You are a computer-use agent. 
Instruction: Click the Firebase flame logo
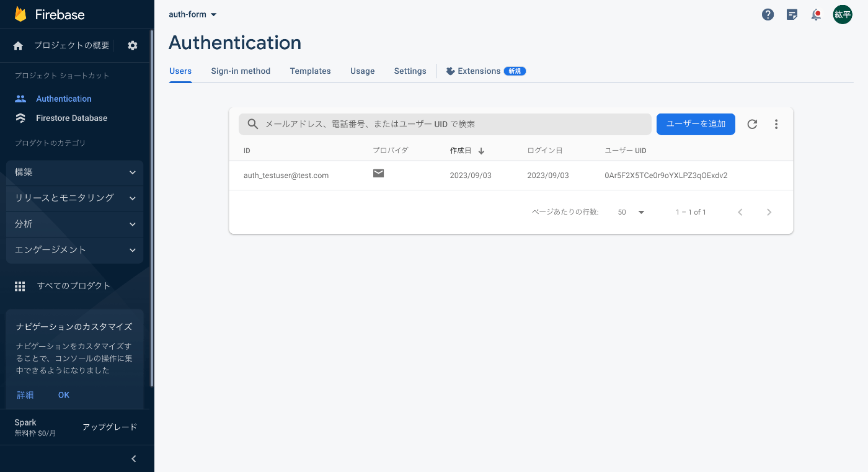[21, 14]
